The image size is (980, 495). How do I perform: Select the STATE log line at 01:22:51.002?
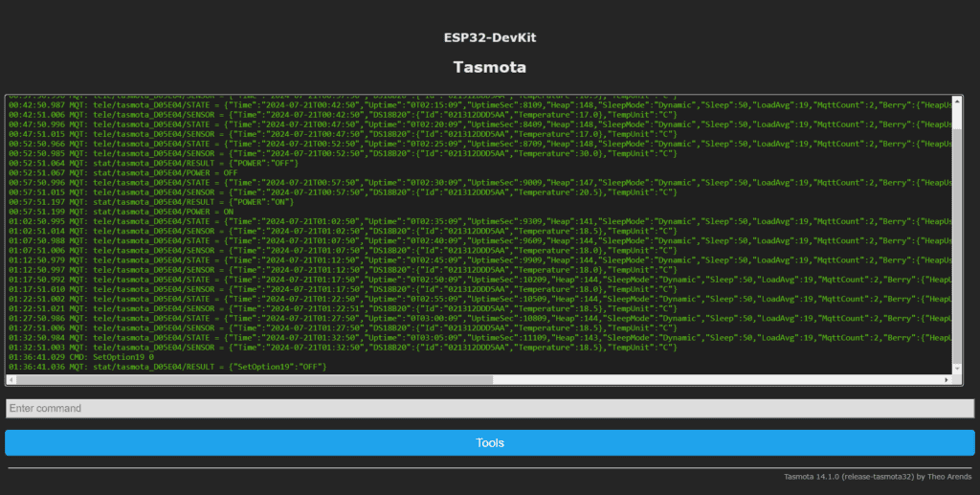480,299
